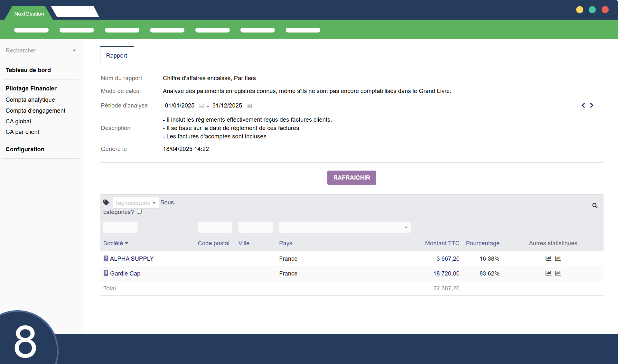Open first chart icon for Gardie Cap
Image resolution: width=618 pixels, height=364 pixels.
[548, 273]
